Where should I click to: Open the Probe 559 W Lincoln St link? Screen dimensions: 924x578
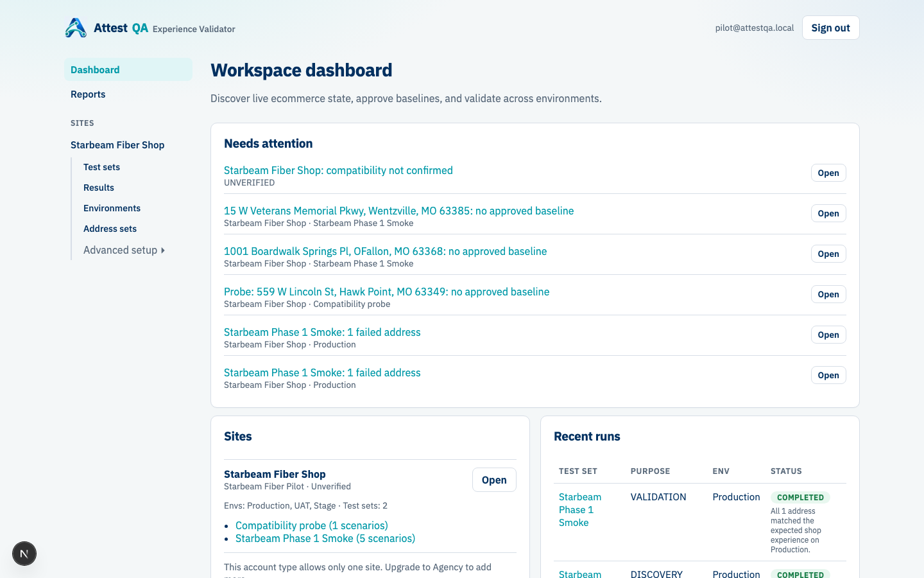386,292
